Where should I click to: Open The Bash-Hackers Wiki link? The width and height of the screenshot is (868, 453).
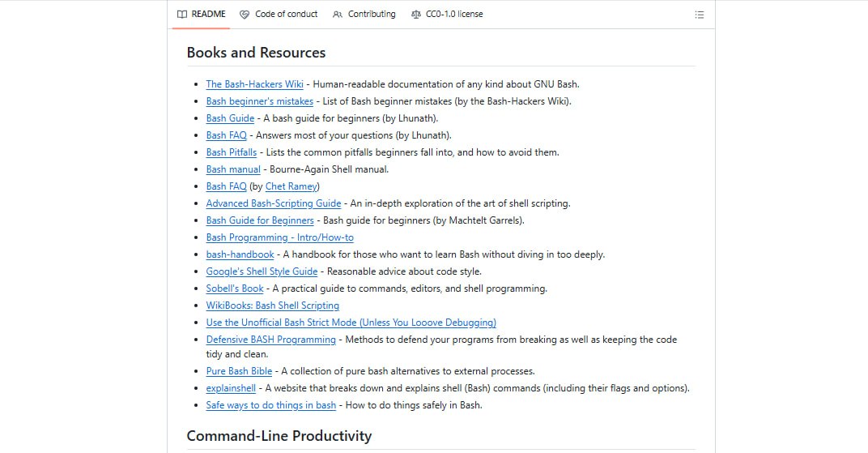pyautogui.click(x=254, y=84)
